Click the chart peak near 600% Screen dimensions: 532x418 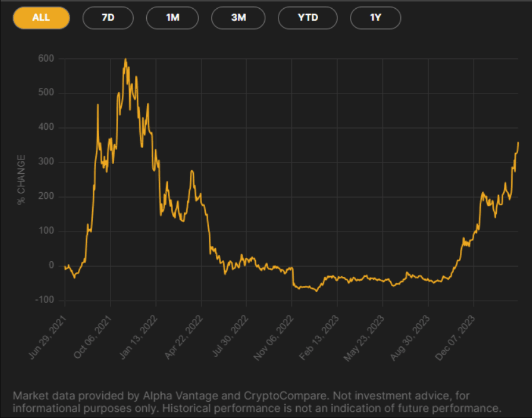(x=125, y=60)
